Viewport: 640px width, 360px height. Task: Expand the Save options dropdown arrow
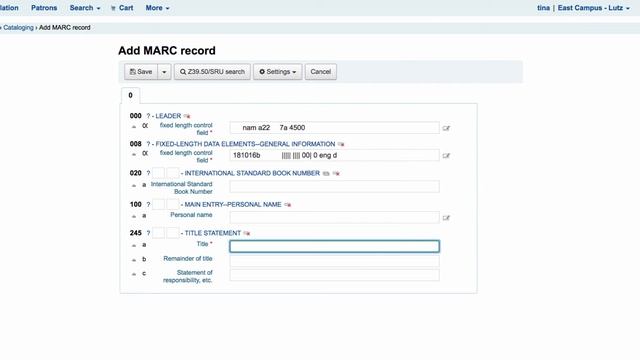[x=164, y=72]
